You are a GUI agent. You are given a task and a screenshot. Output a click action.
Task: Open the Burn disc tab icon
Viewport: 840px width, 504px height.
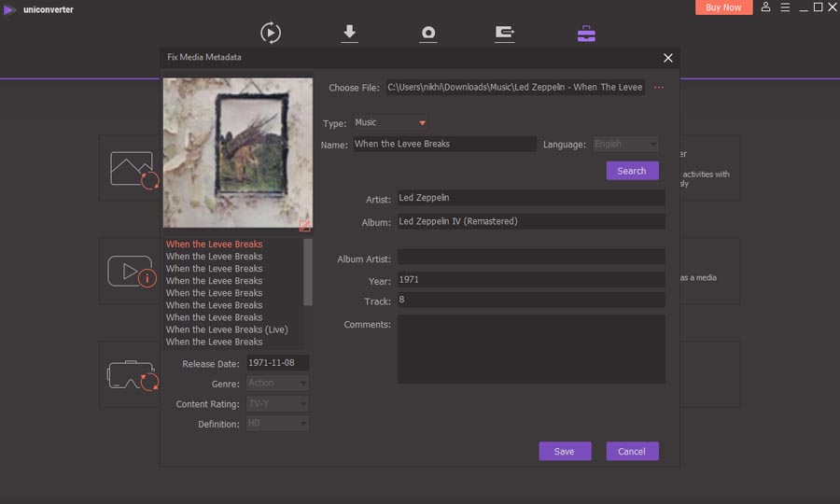coord(428,34)
